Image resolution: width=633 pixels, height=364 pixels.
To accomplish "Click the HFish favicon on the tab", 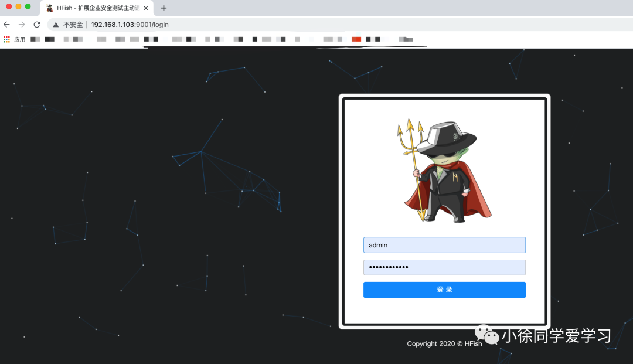I will pos(50,8).
